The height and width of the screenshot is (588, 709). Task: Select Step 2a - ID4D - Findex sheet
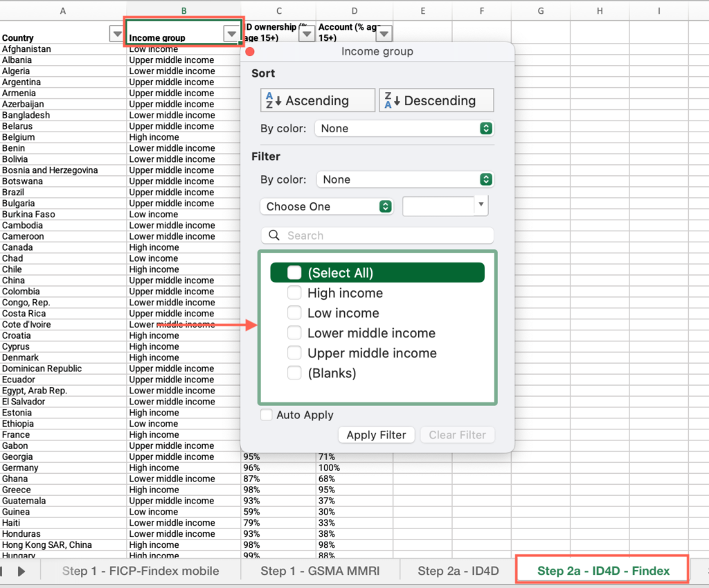pyautogui.click(x=603, y=571)
